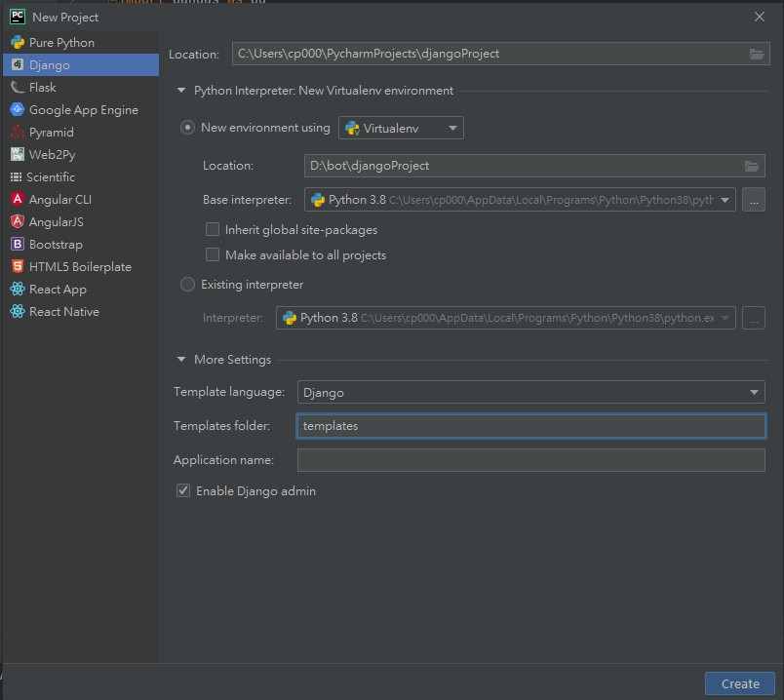This screenshot has height=700, width=784.
Task: Choose Web2Py project type
Action: (x=81, y=154)
